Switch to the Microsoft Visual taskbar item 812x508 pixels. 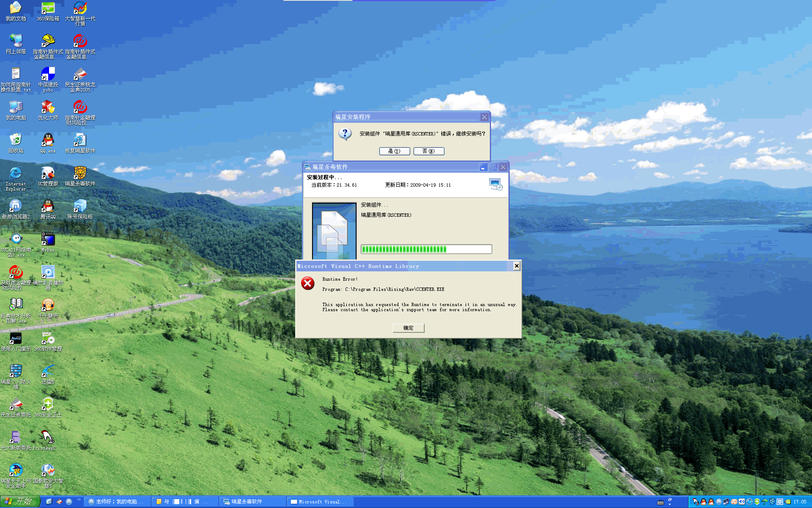[319, 502]
